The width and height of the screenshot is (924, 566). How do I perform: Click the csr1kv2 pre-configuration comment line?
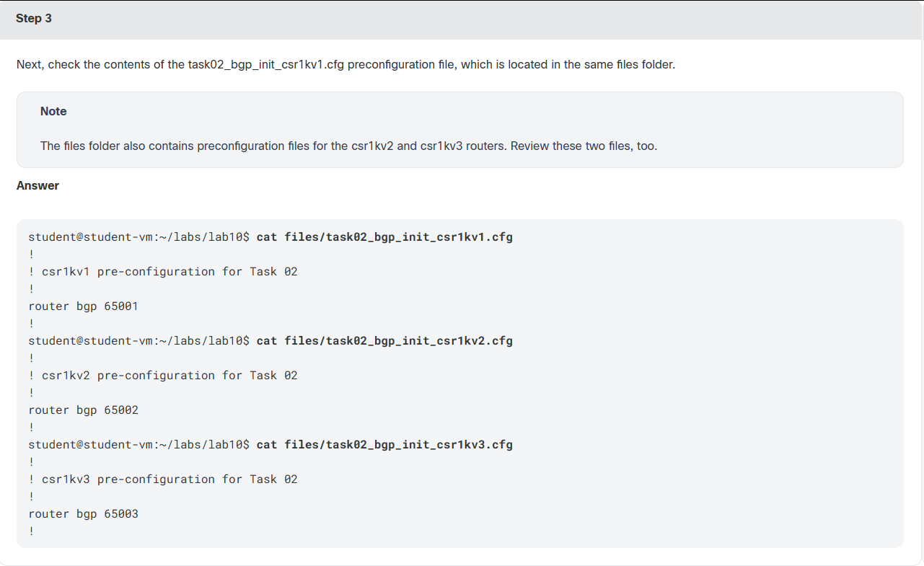tap(163, 375)
